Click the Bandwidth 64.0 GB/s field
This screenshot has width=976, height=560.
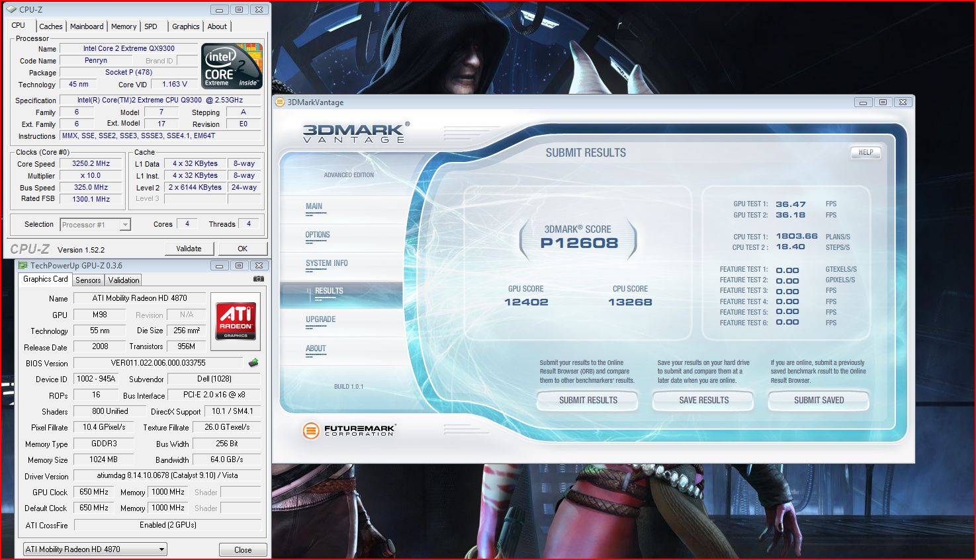pyautogui.click(x=227, y=460)
